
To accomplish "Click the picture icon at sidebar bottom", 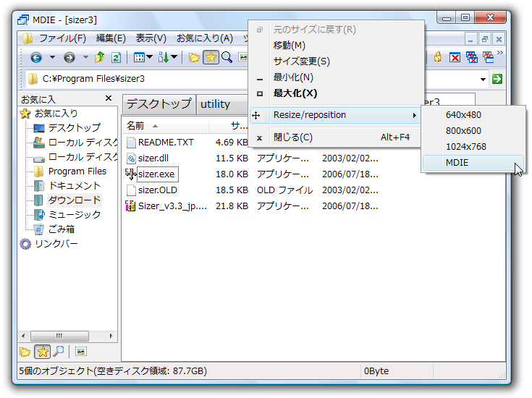I will [81, 352].
